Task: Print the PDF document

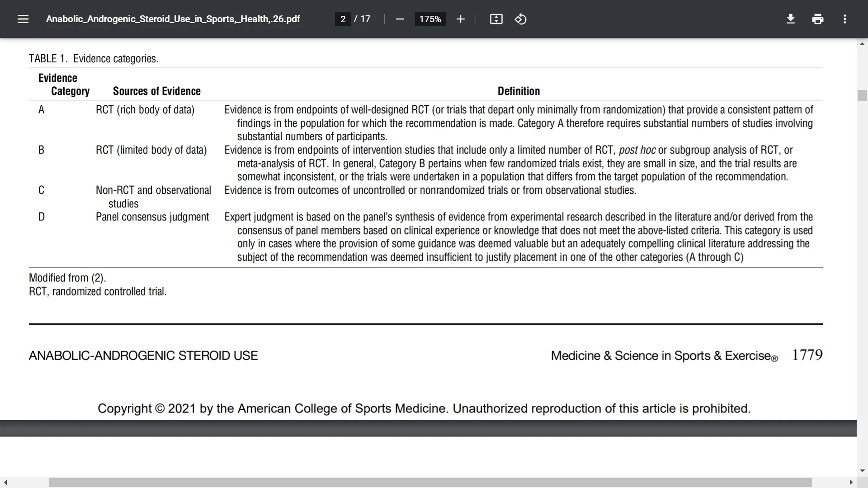Action: tap(817, 19)
